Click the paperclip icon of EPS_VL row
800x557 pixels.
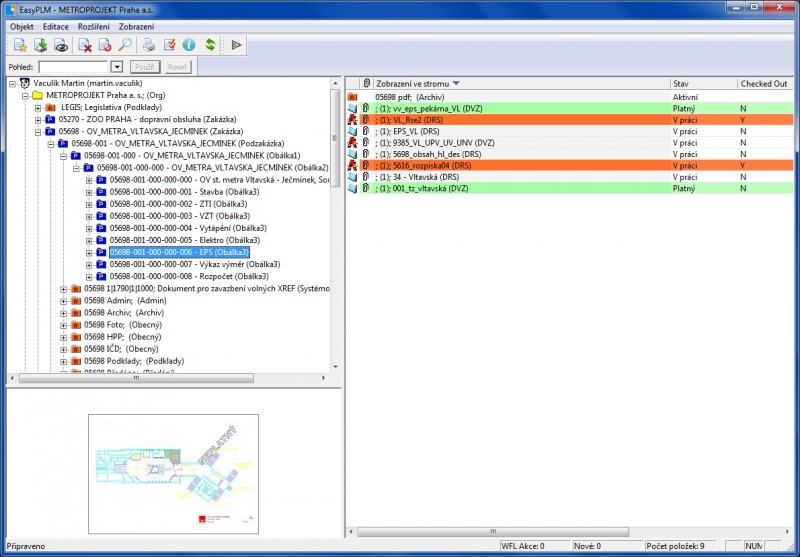pos(365,131)
